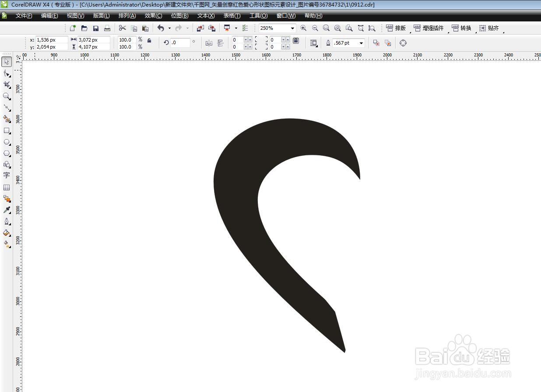
Task: Save the current document
Action: click(95, 28)
